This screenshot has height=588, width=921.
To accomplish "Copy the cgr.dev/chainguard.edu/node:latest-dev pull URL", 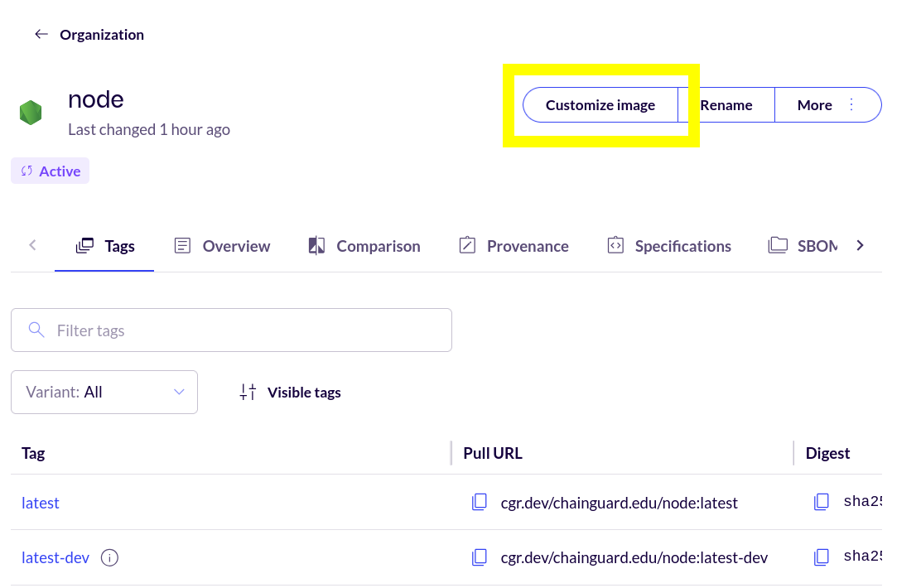I will tap(480, 557).
